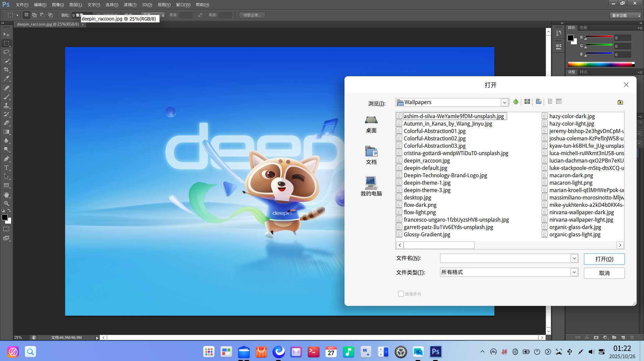Open marquee tool preset picker arrow
Screen dimensions: 644x361
17,15
